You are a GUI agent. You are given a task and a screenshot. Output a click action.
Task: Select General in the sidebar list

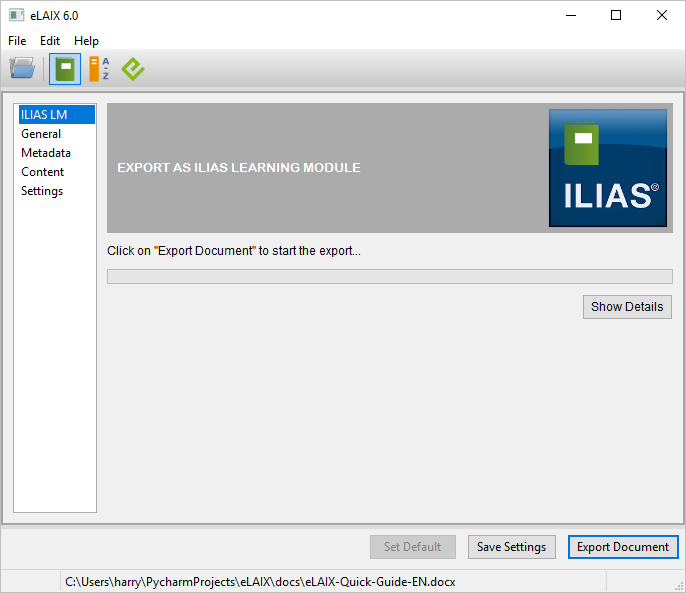pos(56,134)
